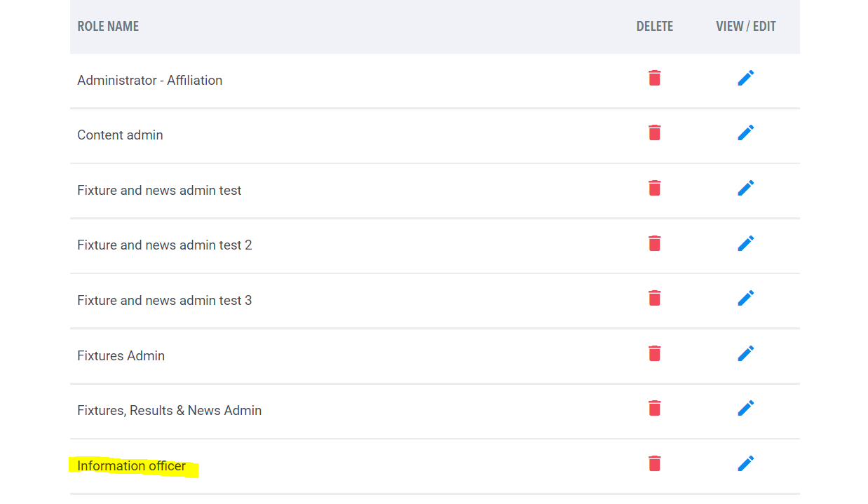Click the ROLE NAME column header
The image size is (868, 504).
click(x=108, y=27)
